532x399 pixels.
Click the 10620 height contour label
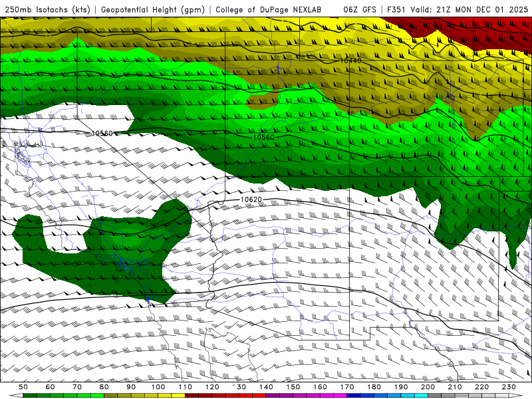click(x=251, y=199)
